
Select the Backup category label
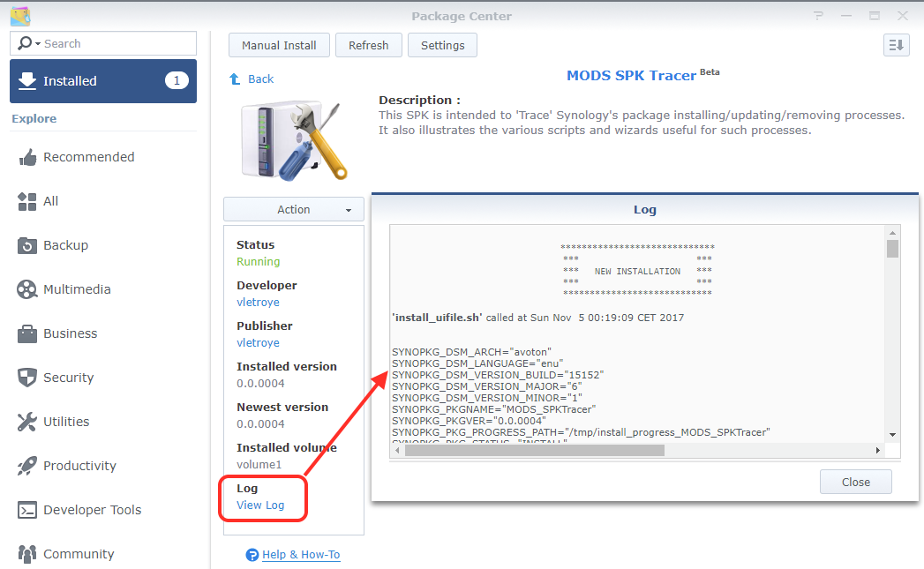coord(66,245)
